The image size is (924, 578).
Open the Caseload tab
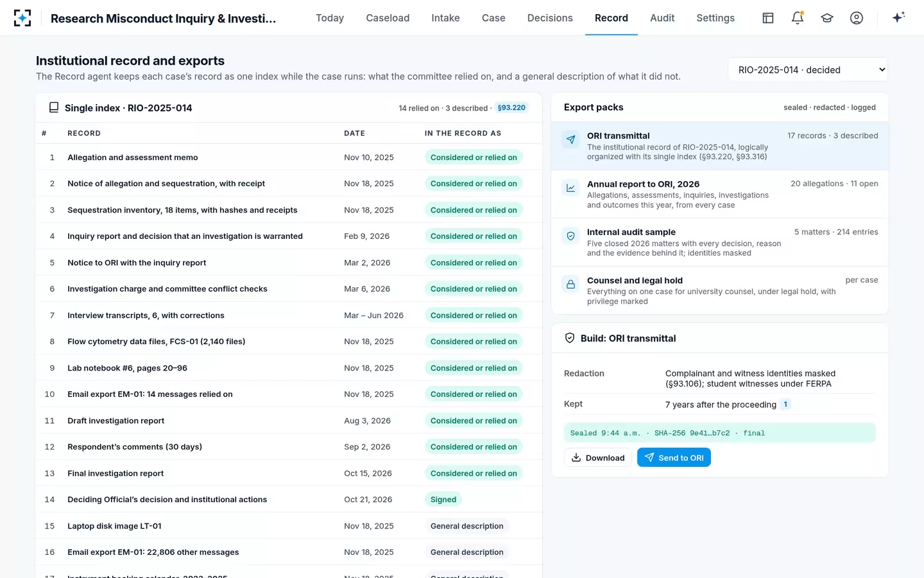click(x=388, y=18)
